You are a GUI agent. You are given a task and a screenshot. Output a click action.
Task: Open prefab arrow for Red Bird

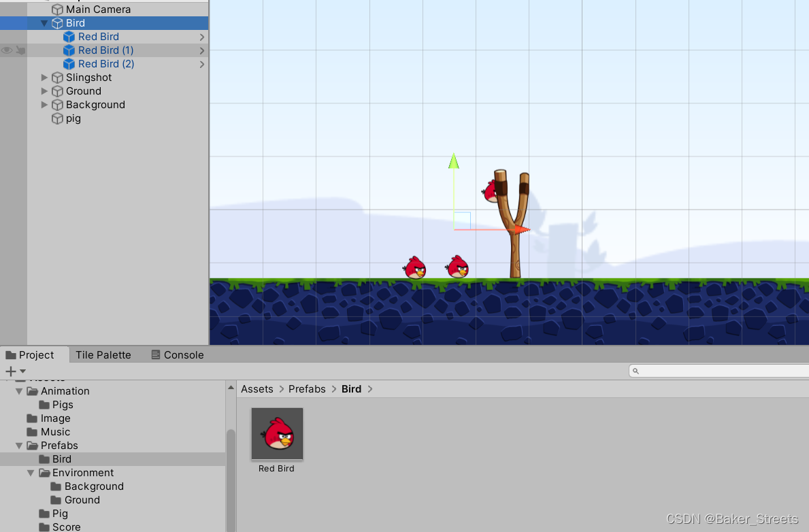coord(201,37)
